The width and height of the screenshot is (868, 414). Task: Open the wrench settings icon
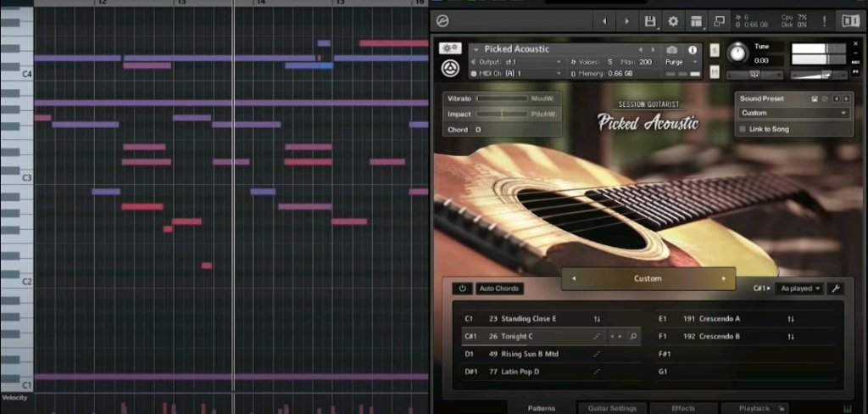pyautogui.click(x=835, y=288)
